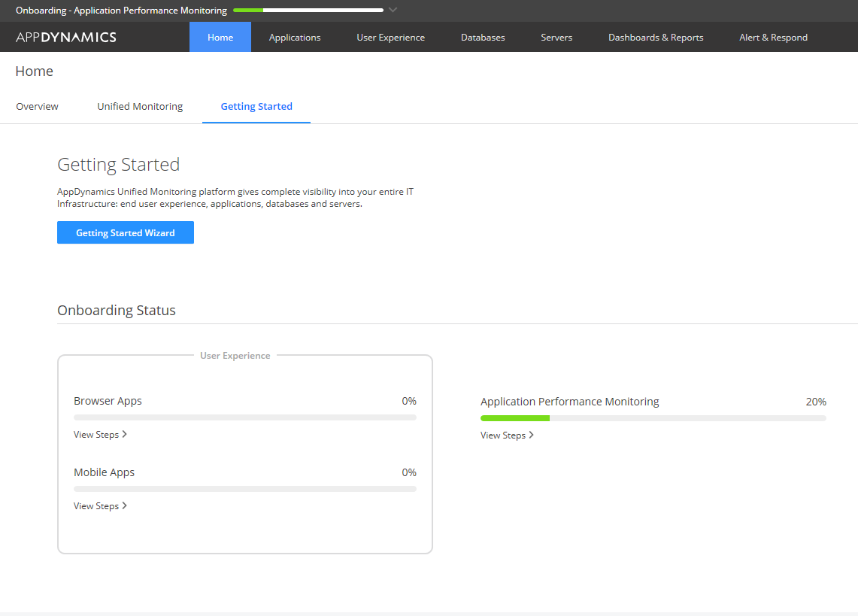The width and height of the screenshot is (858, 616).
Task: Open the Databases section
Action: 483,38
